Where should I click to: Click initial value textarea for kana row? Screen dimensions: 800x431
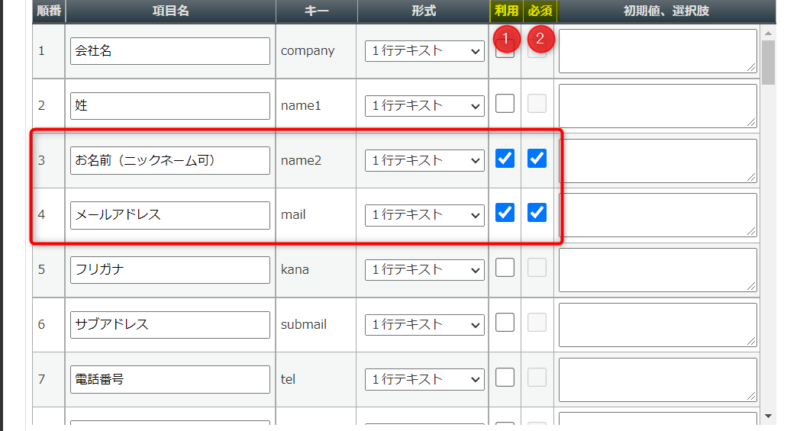658,270
